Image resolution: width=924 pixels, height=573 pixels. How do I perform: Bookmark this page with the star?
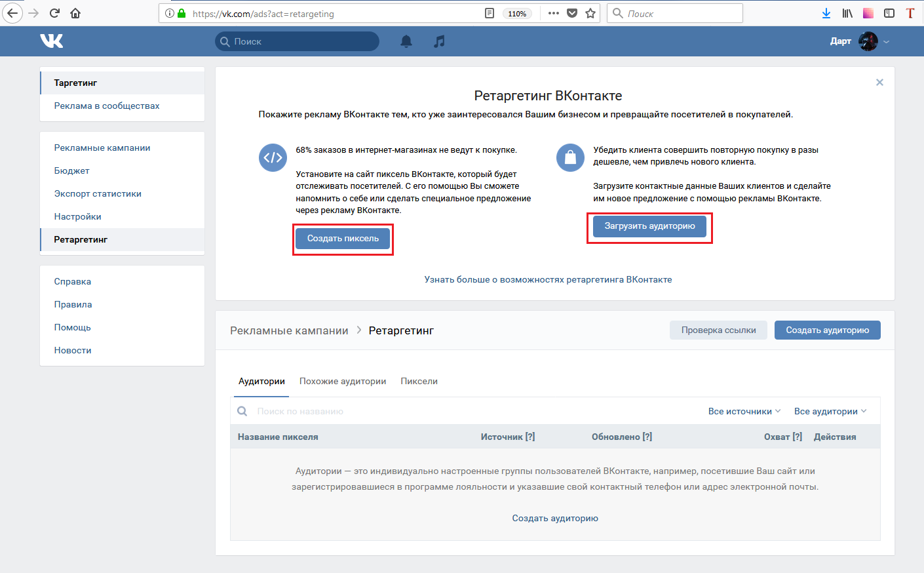590,13
